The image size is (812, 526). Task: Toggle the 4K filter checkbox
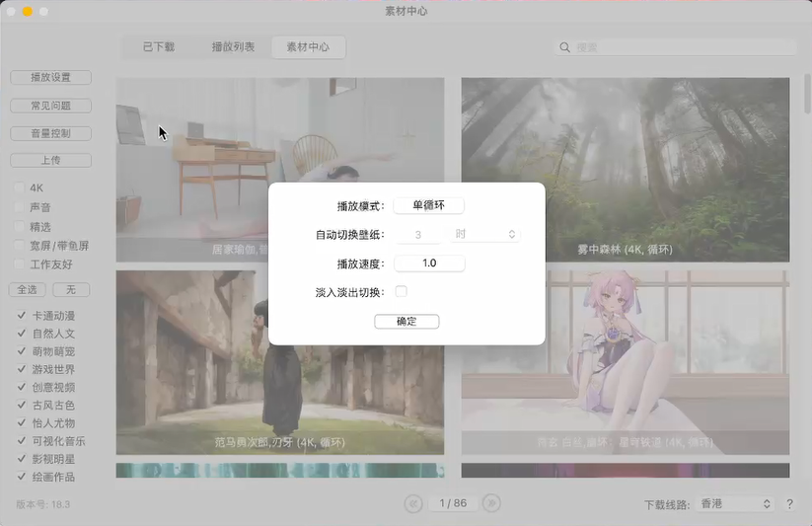point(20,188)
